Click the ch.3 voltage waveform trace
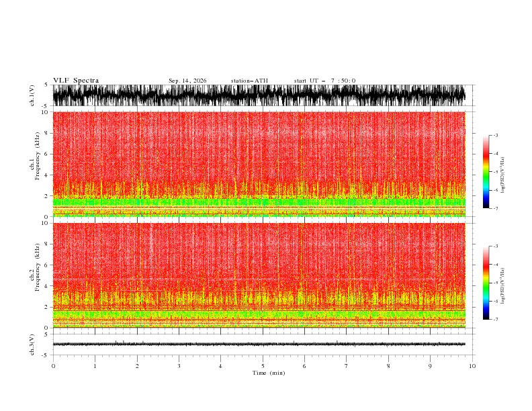This screenshot has height=411, width=532. click(259, 345)
